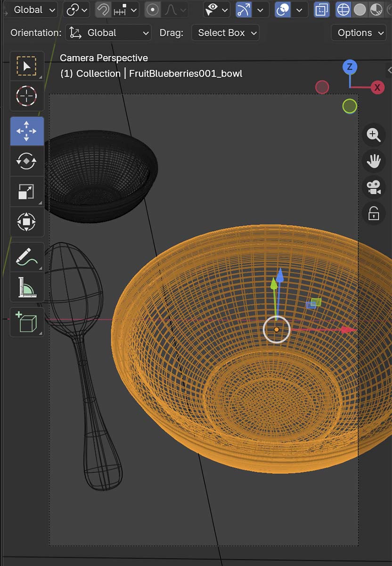Select the Select Box tool
The height and width of the screenshot is (566, 392).
27,66
